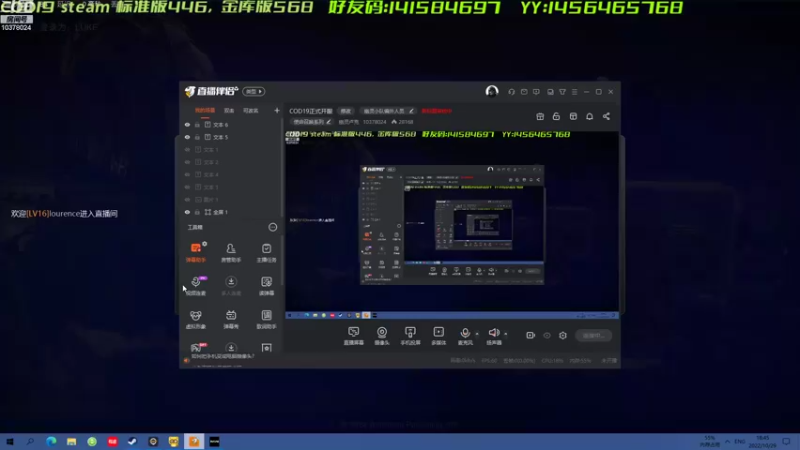This screenshot has width=800, height=450.
Task: Click the gift box icon under title bar
Action: point(540,116)
